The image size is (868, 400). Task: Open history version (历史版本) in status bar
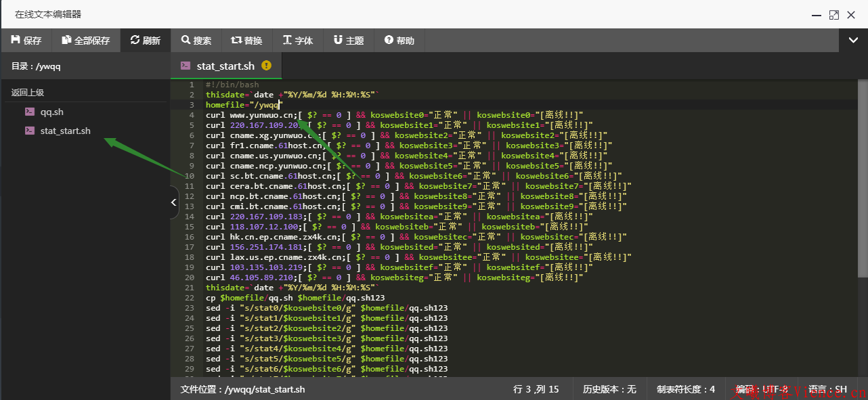(609, 389)
